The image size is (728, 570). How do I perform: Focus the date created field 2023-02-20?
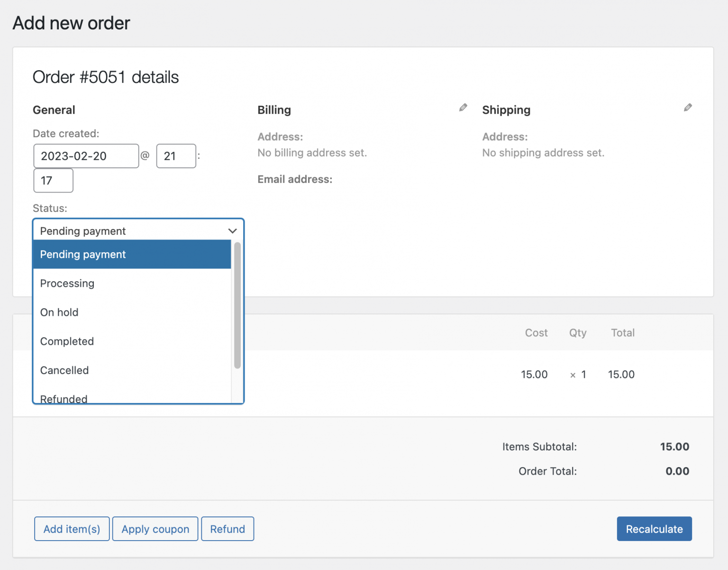point(86,156)
